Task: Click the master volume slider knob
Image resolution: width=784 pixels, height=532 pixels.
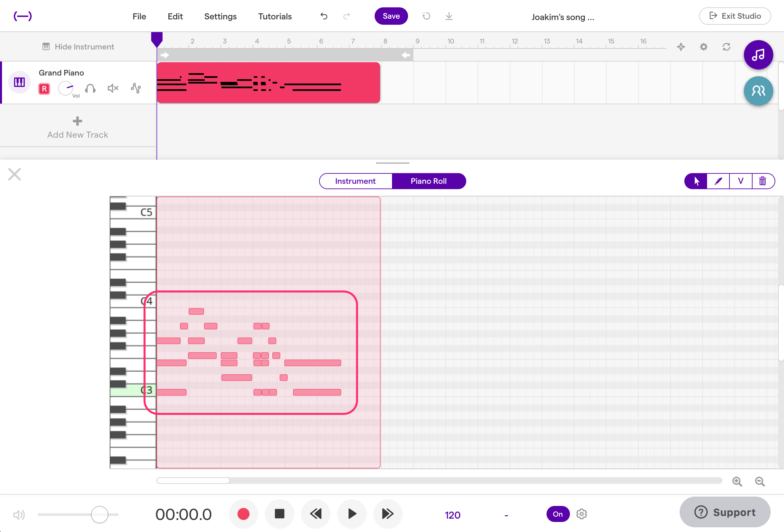Action: pos(100,515)
